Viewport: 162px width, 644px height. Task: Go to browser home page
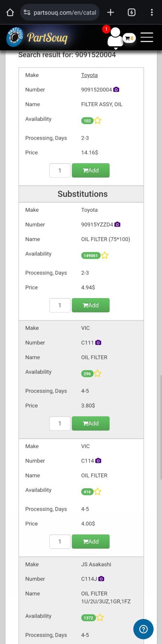pyautogui.click(x=10, y=12)
